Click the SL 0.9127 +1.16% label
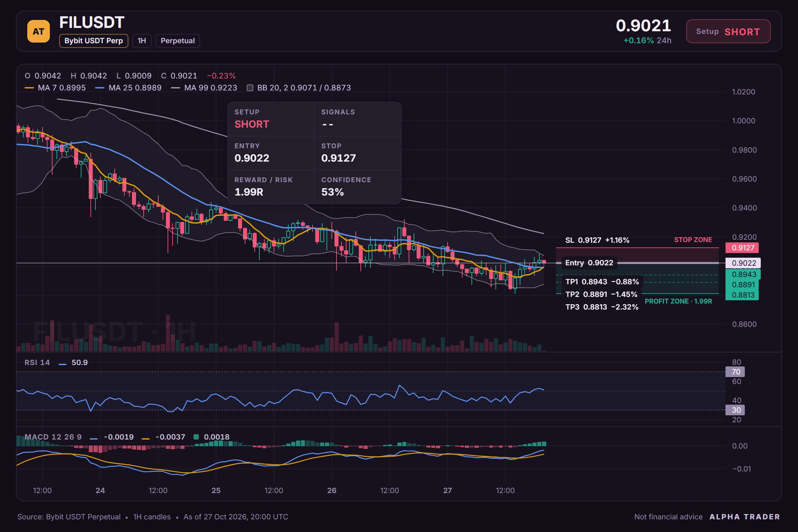Image resolution: width=798 pixels, height=532 pixels. point(597,240)
